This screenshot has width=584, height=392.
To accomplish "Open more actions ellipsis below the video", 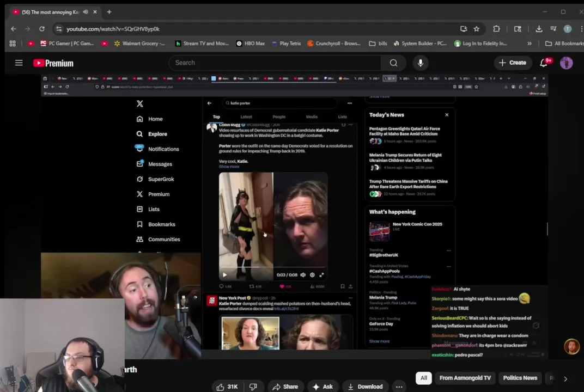I will tap(399, 387).
